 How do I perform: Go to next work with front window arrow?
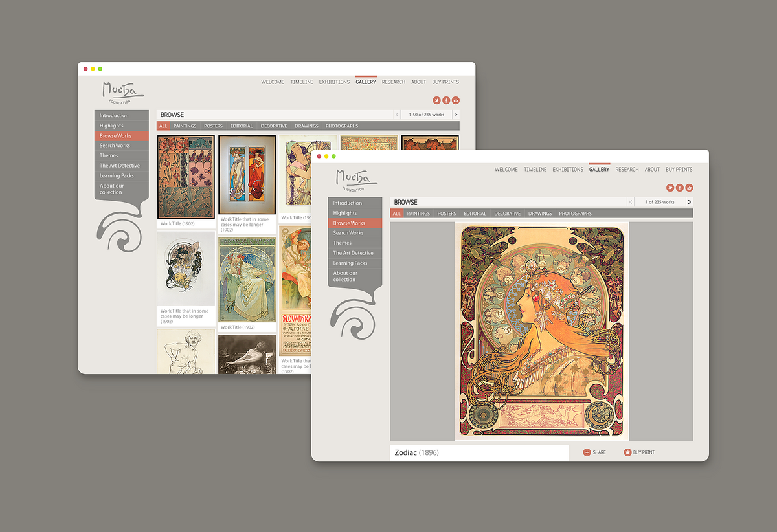(x=689, y=202)
